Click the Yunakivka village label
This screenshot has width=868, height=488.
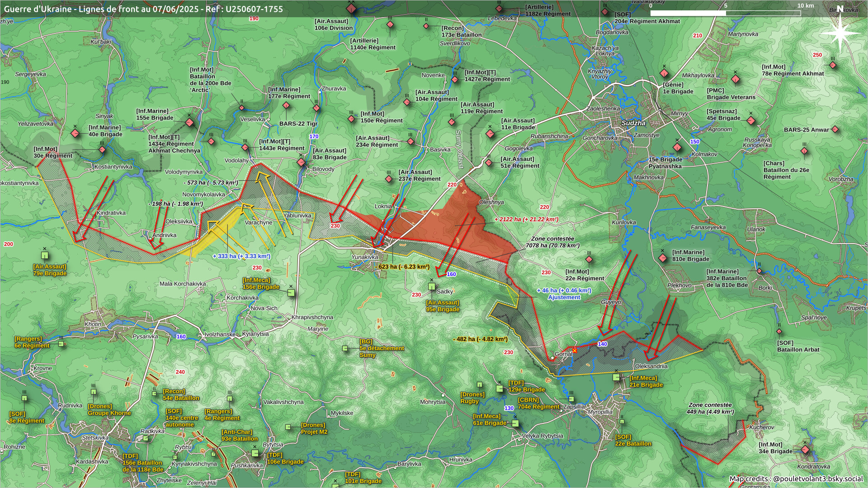click(x=364, y=257)
